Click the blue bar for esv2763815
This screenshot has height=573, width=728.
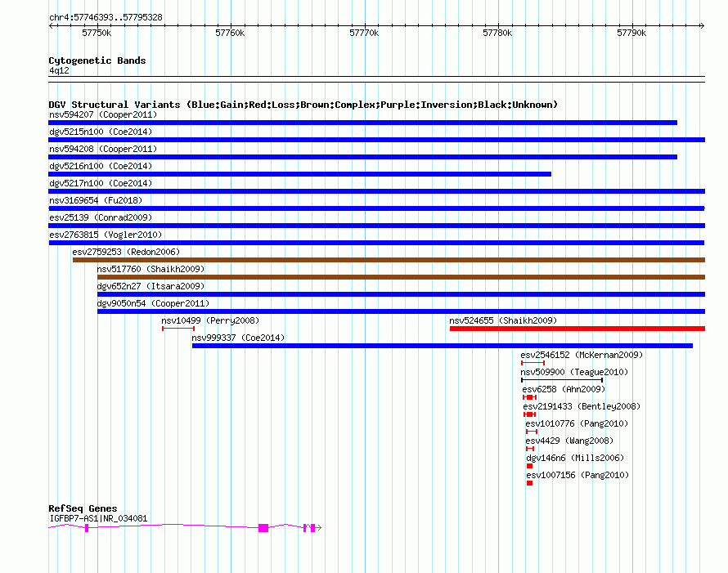coord(376,243)
